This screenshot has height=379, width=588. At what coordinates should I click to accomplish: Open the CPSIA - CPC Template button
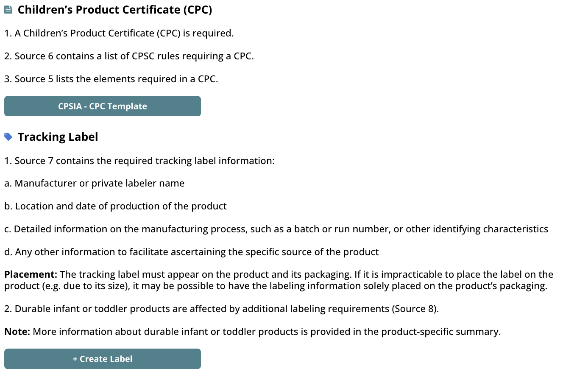click(x=103, y=106)
